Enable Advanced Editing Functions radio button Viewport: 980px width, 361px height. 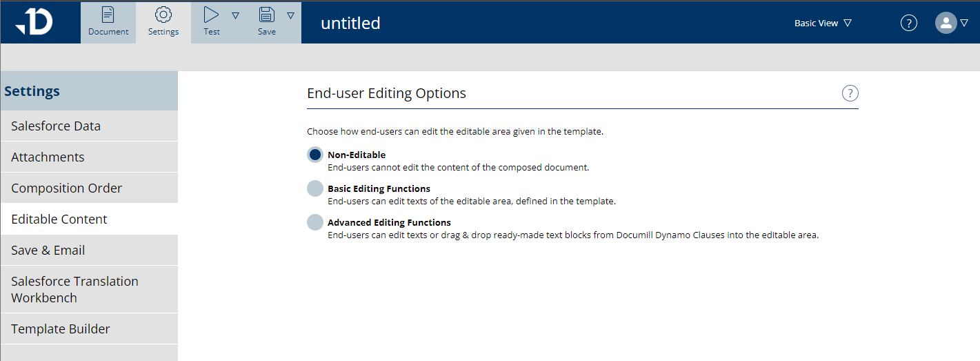(315, 222)
